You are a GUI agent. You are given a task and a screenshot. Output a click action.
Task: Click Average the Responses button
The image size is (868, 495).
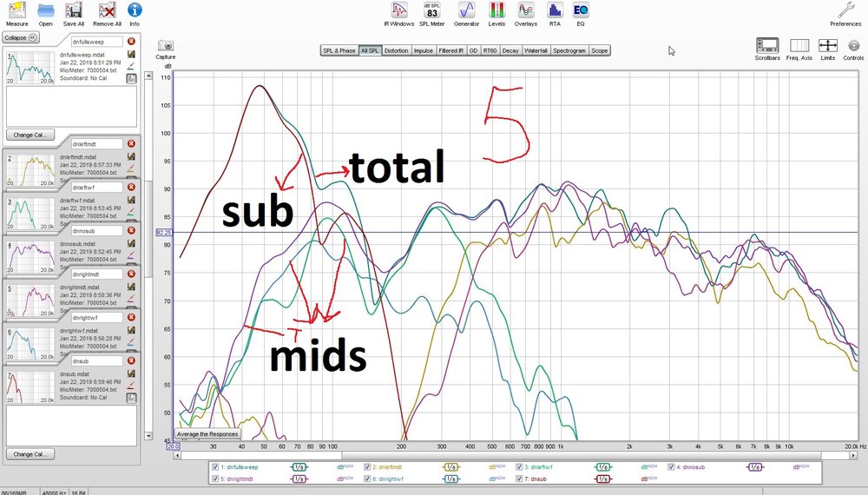tap(207, 434)
